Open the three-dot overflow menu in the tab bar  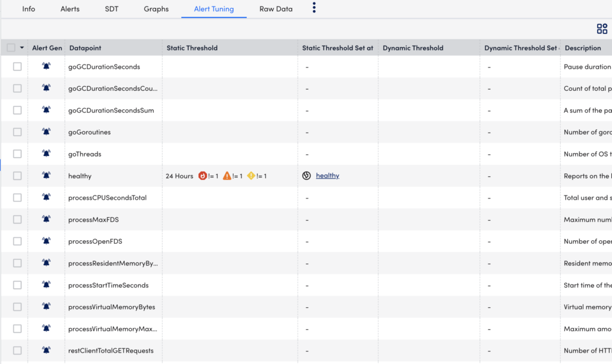coord(315,8)
